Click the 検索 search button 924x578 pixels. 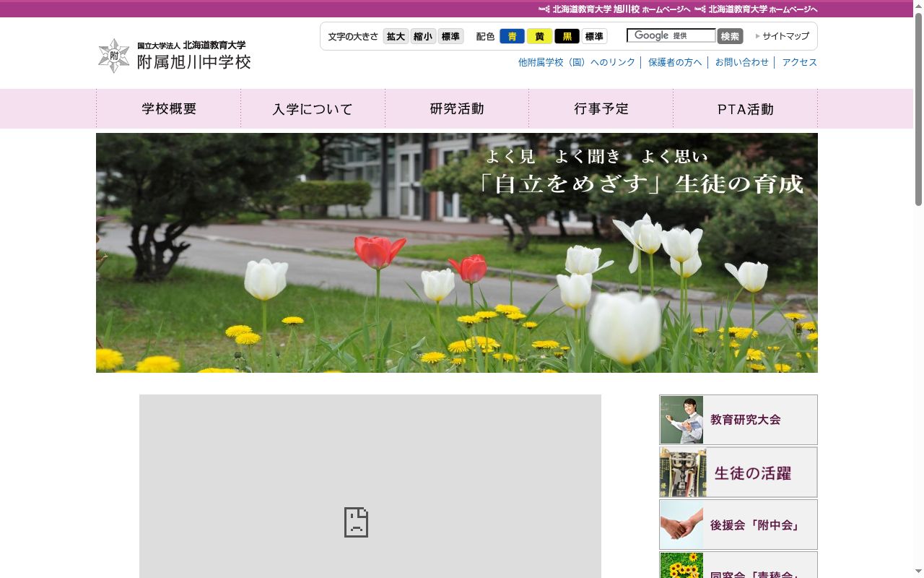tap(730, 36)
